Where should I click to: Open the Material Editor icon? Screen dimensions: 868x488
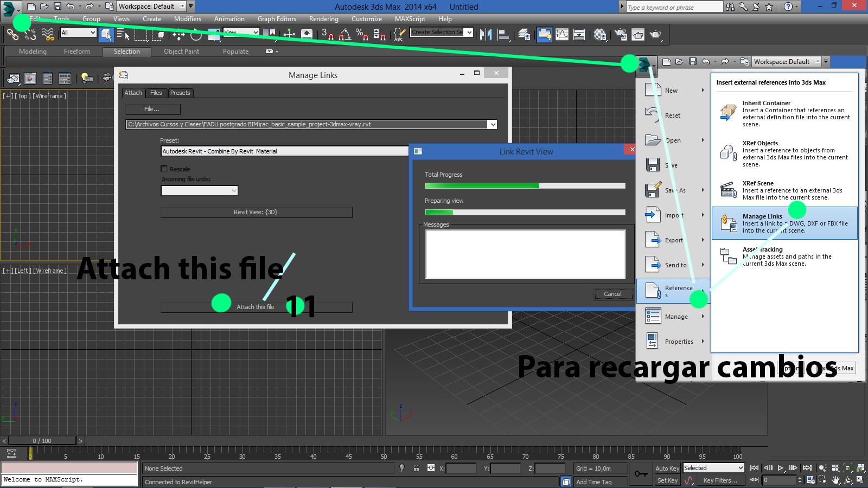[599, 35]
